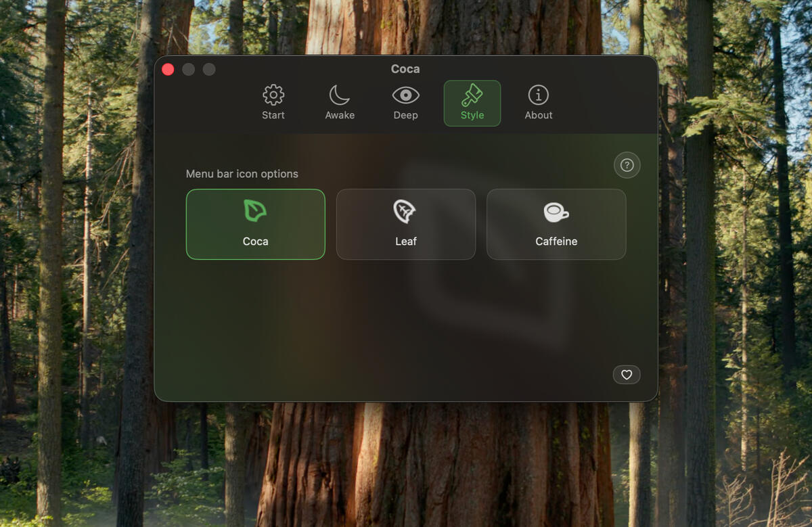The height and width of the screenshot is (527, 812).
Task: Click the Style paintbrush icon
Action: pyautogui.click(x=472, y=95)
